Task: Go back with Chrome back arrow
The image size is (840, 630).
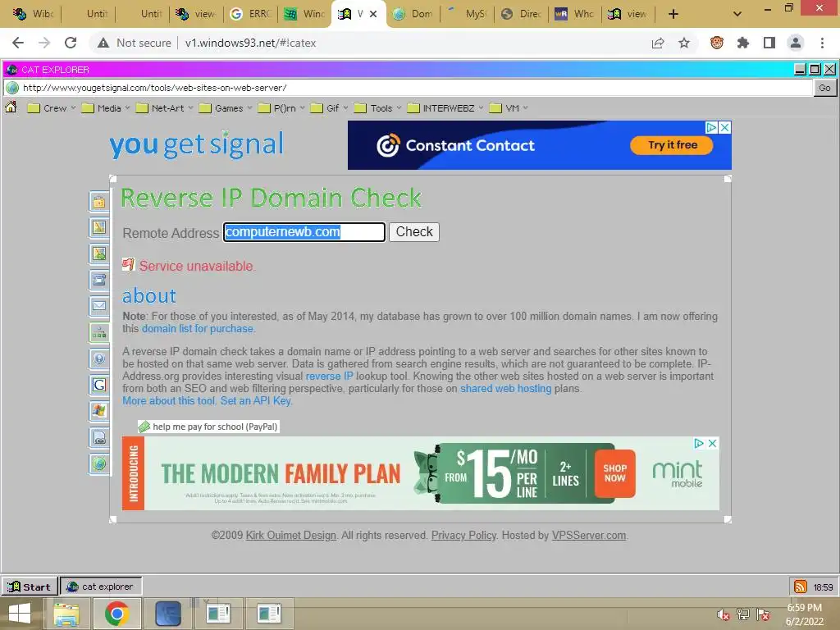Action: tap(18, 43)
